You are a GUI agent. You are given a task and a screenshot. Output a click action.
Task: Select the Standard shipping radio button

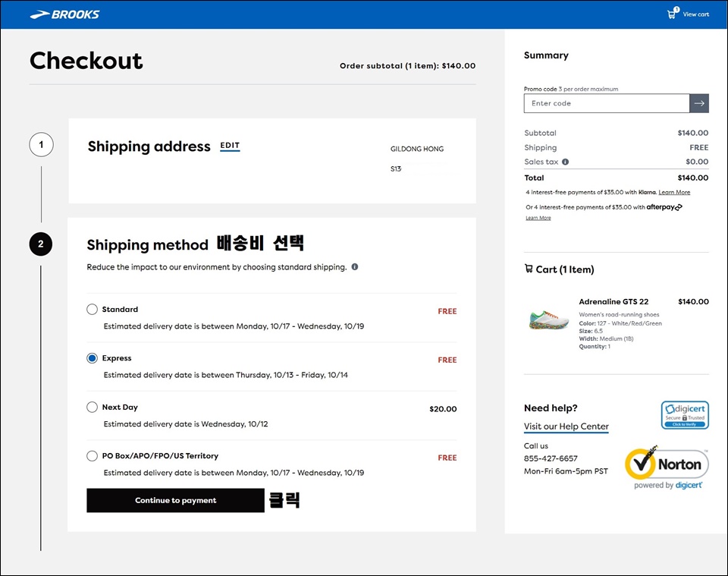point(92,310)
